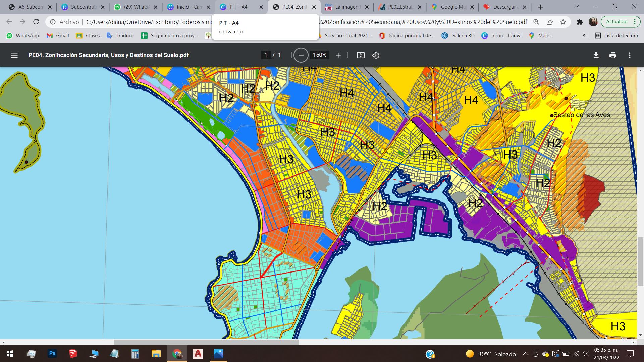Click the fit to page icon
Image resolution: width=644 pixels, height=362 pixels.
click(x=361, y=55)
